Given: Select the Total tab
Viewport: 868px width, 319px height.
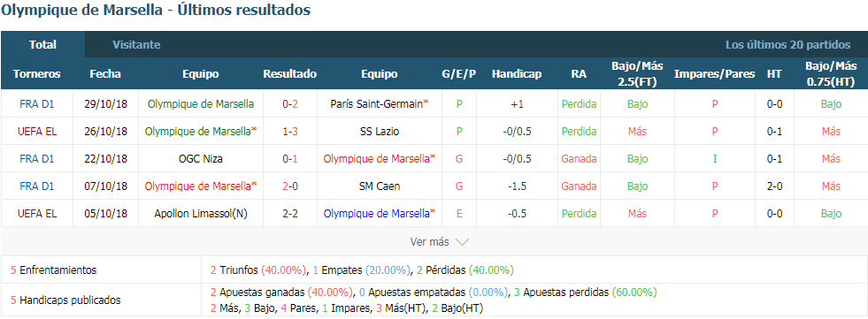Looking at the screenshot, I should 42,45.
